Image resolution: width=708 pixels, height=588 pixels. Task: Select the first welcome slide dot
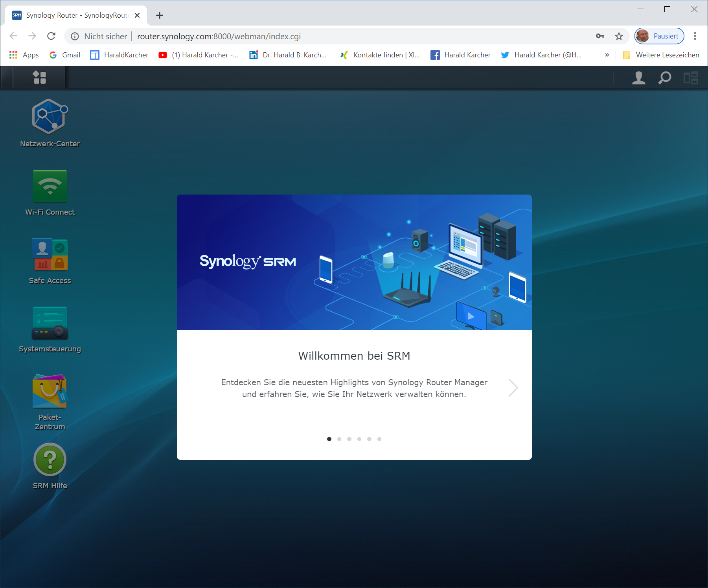pyautogui.click(x=329, y=439)
